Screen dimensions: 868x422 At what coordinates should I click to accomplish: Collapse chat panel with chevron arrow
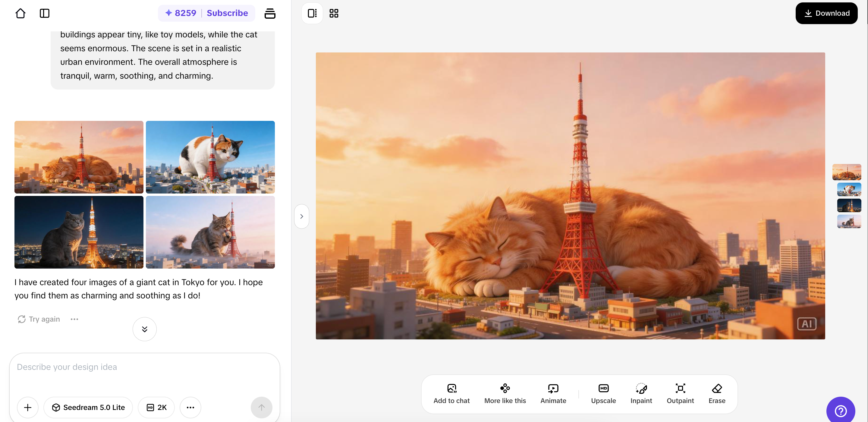302,216
